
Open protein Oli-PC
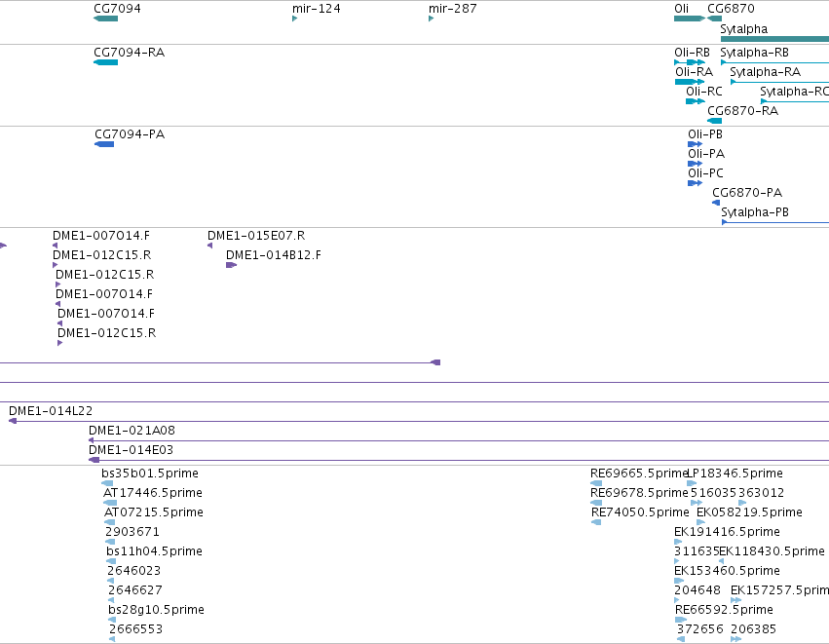click(696, 183)
